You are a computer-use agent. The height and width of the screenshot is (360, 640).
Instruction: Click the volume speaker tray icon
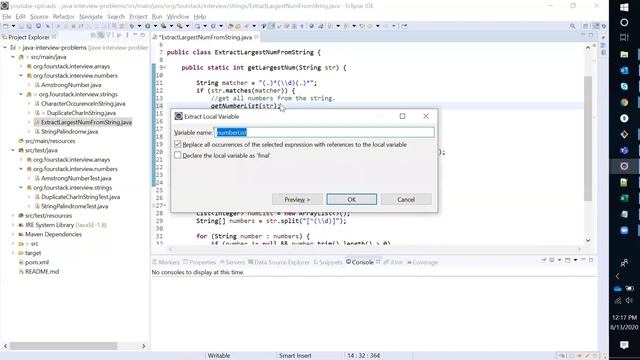(629, 300)
